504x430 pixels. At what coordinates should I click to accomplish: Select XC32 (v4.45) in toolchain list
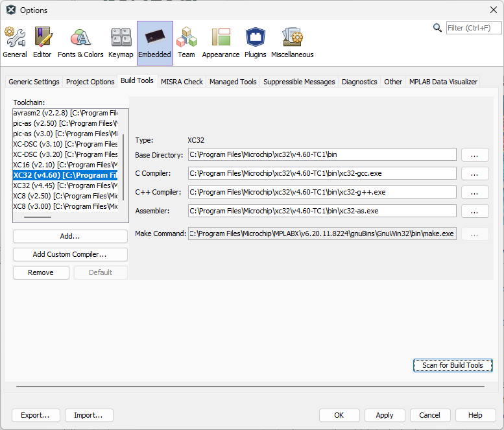click(x=65, y=185)
